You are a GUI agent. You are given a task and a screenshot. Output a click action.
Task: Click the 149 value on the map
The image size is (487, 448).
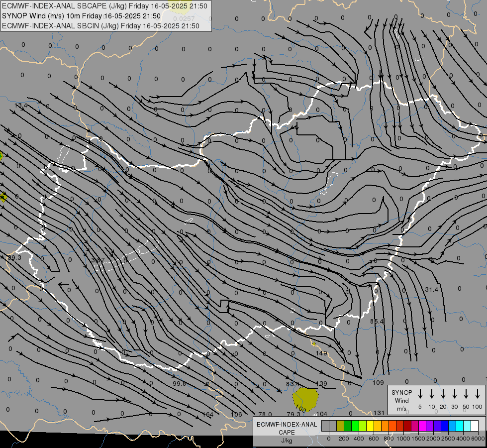[x=321, y=353]
